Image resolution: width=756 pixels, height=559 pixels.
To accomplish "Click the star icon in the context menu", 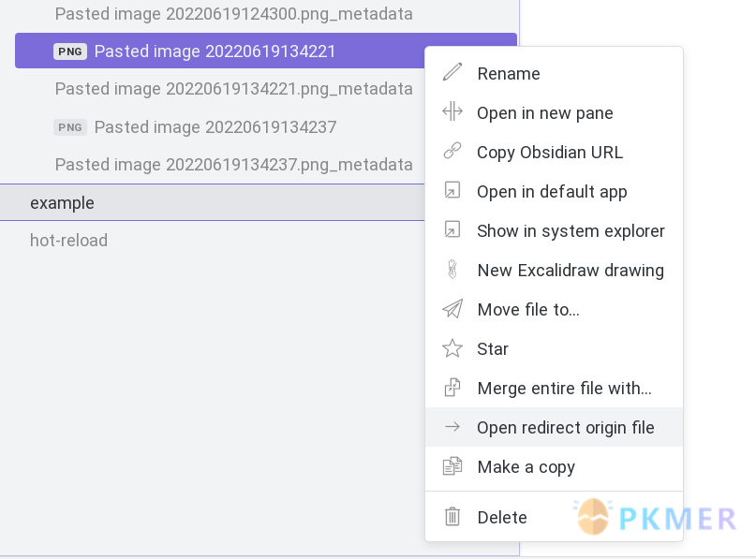I will (452, 348).
